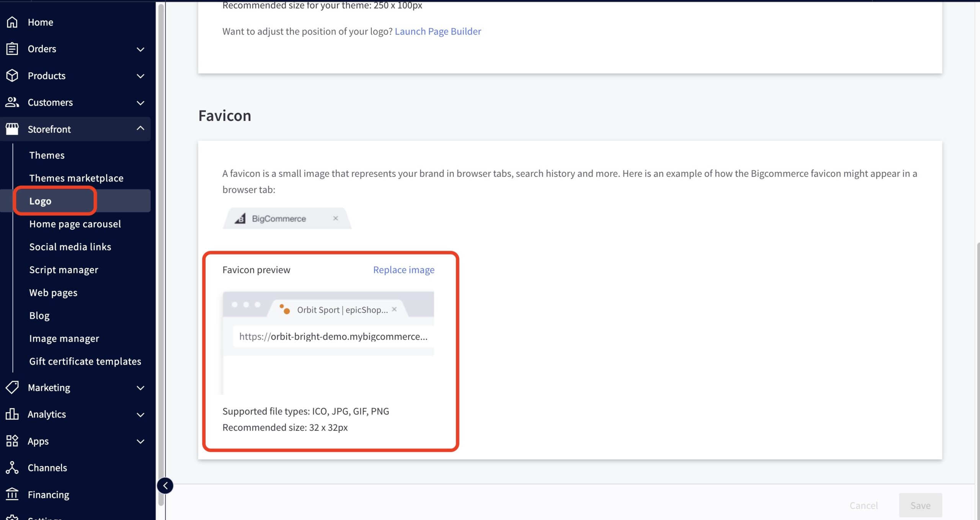This screenshot has width=980, height=520.
Task: Click Replace image link
Action: tap(403, 270)
